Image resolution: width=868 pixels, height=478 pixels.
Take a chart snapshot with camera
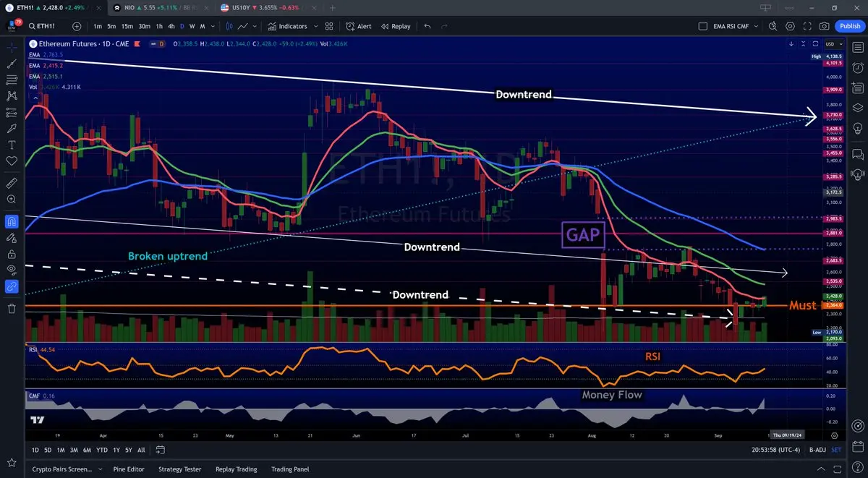[825, 26]
